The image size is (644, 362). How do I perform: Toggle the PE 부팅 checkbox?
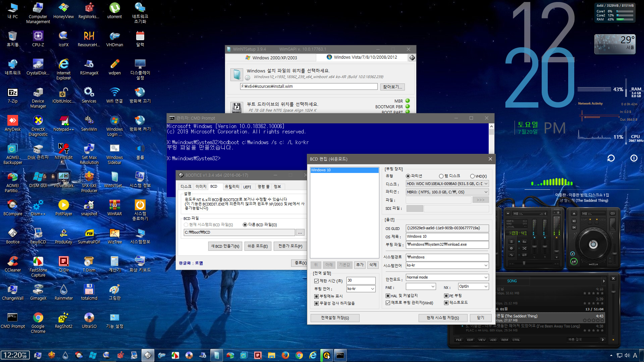point(446,296)
